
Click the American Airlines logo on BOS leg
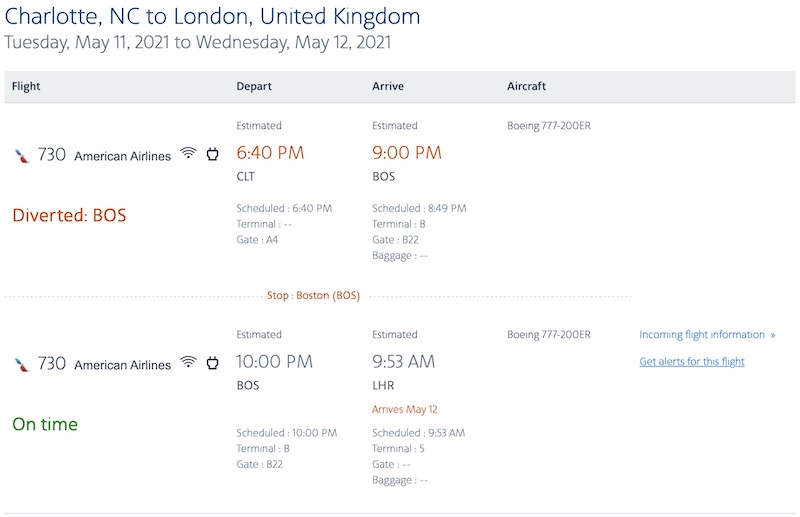tap(22, 364)
